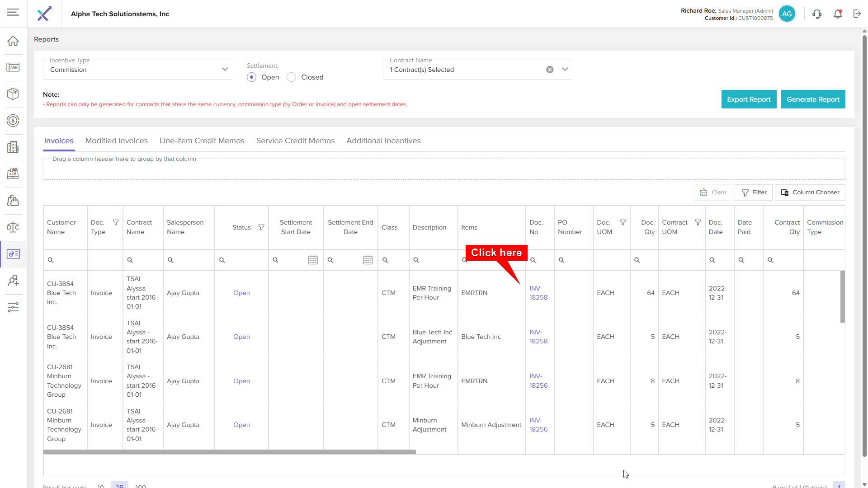
Task: Expand the Contract Name dropdown arrow
Action: [x=565, y=70]
